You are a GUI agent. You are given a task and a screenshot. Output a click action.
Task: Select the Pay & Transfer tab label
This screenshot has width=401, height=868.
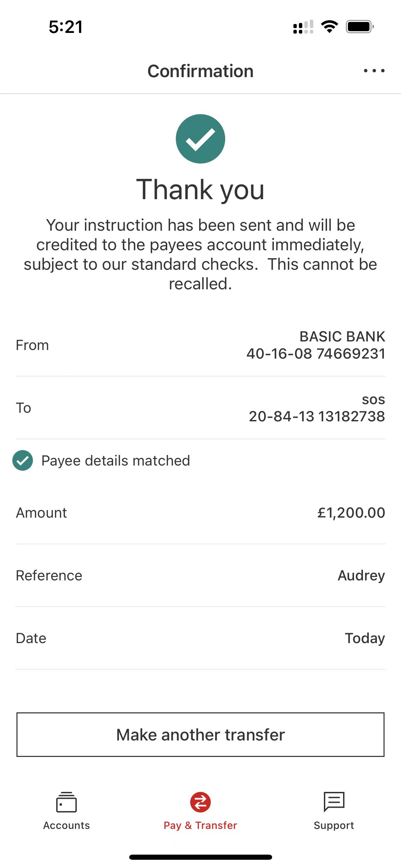[x=200, y=825]
